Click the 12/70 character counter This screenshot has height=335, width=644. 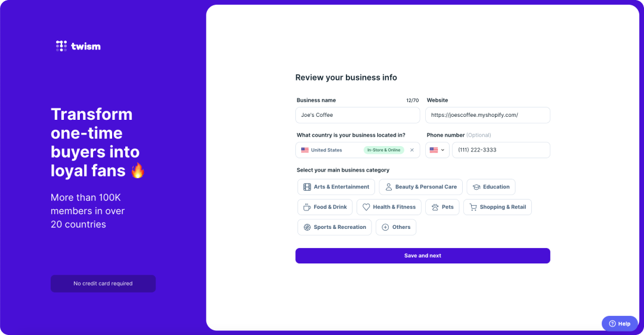click(x=413, y=101)
